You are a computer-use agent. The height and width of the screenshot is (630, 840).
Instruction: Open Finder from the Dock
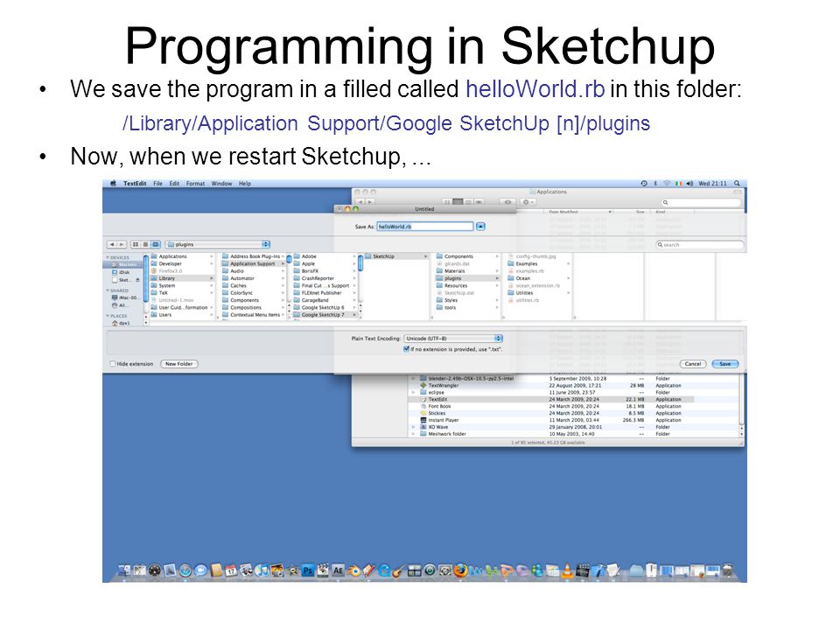tap(124, 570)
